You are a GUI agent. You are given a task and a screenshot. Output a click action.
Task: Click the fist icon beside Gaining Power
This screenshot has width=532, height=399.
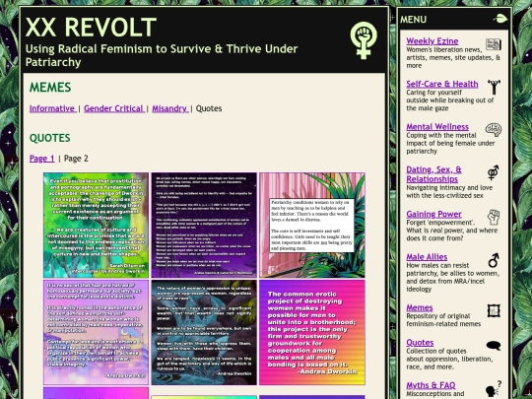coord(494,217)
